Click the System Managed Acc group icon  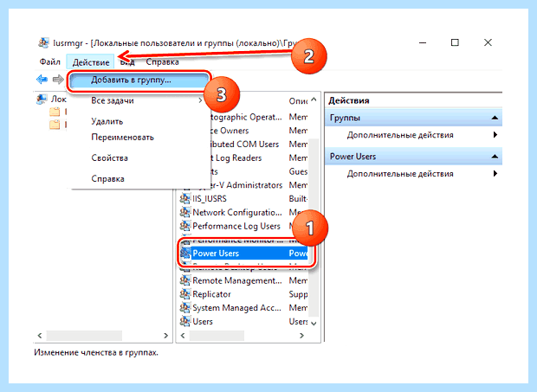(185, 308)
